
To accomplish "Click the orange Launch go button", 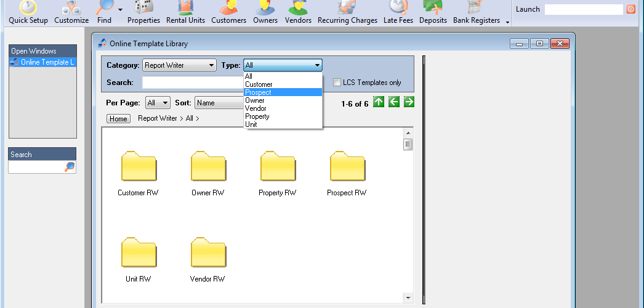I will tap(631, 9).
